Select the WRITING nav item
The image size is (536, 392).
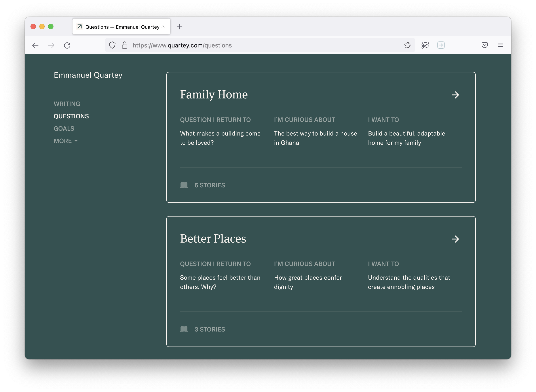67,104
